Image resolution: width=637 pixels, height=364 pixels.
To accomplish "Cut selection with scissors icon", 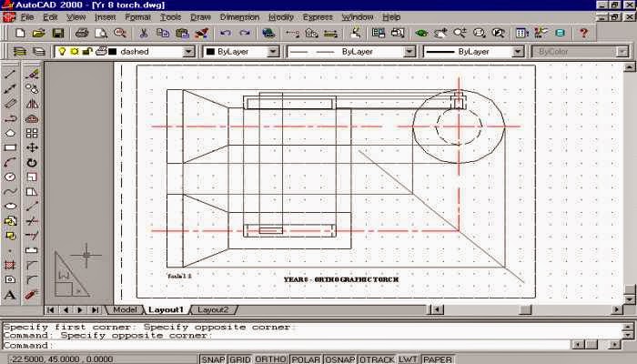I will (143, 34).
